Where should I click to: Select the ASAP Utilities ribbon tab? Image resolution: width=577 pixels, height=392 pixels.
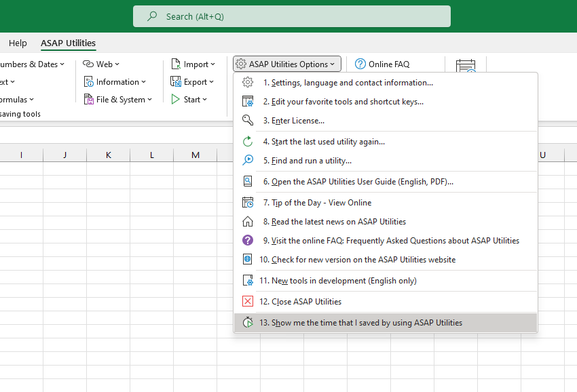click(x=68, y=43)
